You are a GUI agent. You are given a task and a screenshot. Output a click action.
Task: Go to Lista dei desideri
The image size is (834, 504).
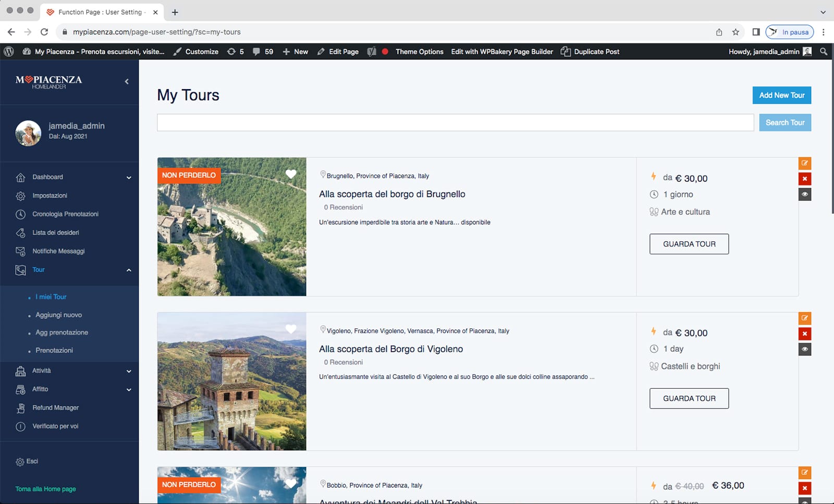coord(55,232)
